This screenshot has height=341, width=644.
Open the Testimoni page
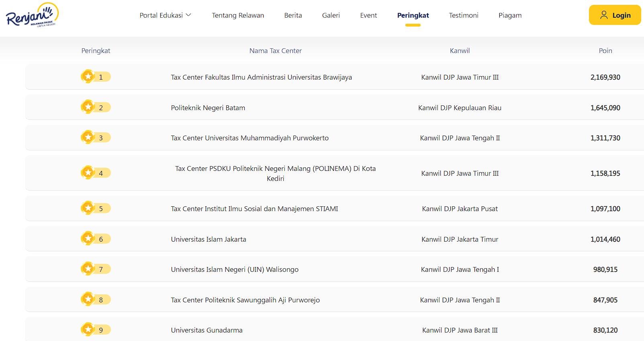[464, 15]
